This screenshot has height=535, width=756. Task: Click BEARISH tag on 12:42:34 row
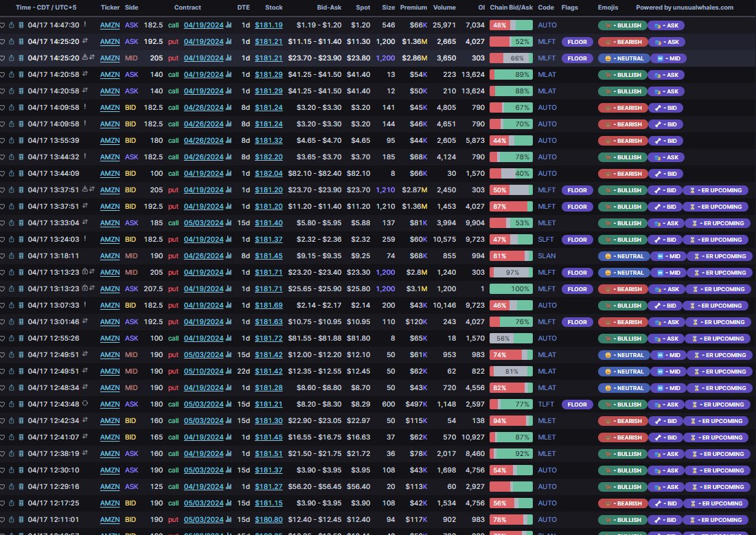coord(622,421)
